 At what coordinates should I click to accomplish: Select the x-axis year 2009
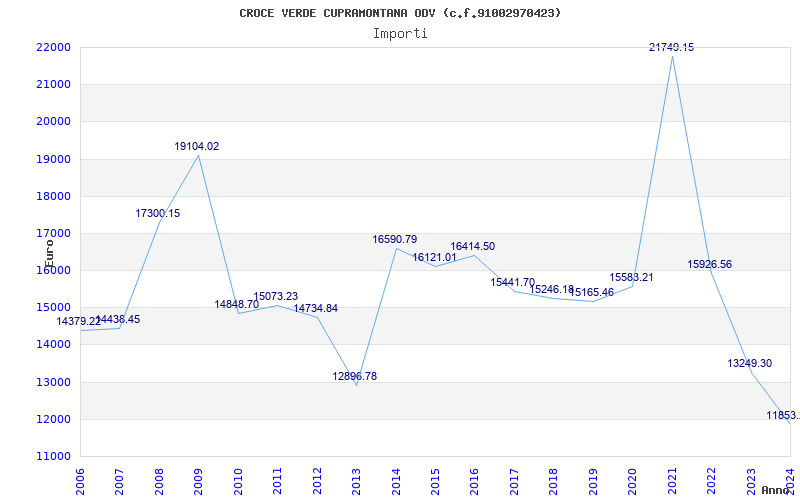(x=198, y=482)
